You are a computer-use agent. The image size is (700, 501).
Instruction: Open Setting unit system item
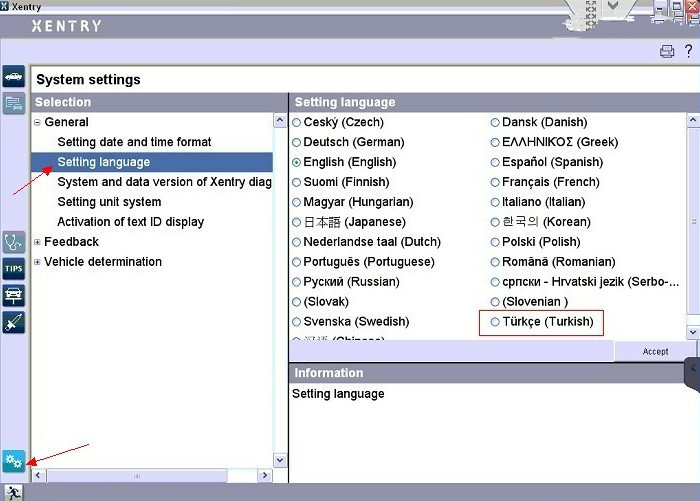click(x=109, y=202)
